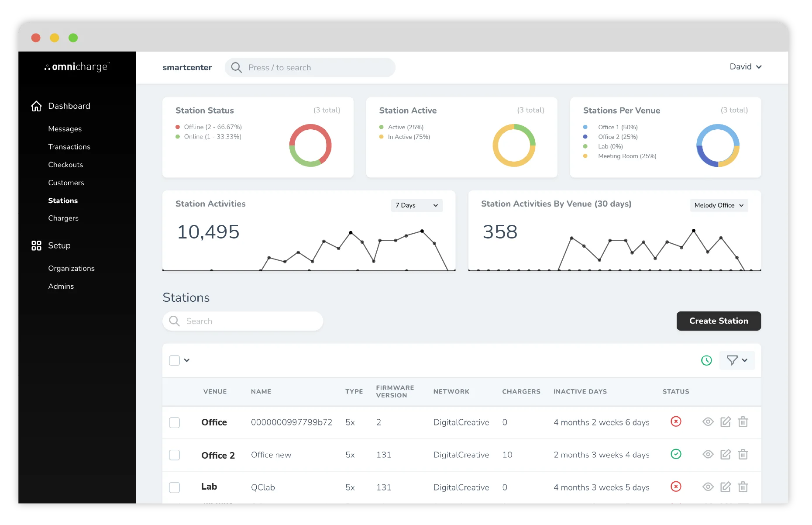Click the edit icon for Office 2
Image resolution: width=812 pixels, height=525 pixels.
tap(725, 455)
